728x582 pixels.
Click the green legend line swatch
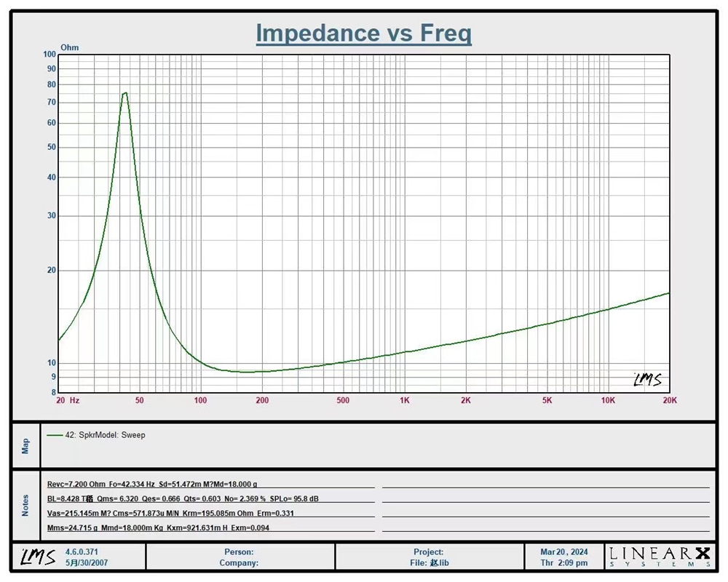coord(54,435)
